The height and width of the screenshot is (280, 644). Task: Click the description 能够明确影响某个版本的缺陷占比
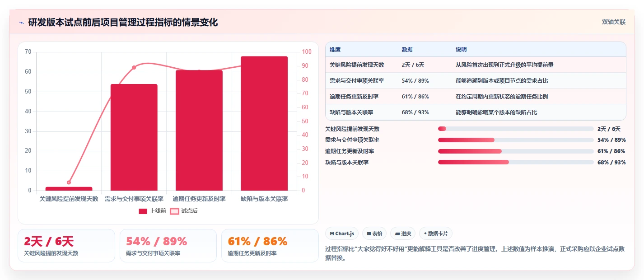tap(496, 112)
